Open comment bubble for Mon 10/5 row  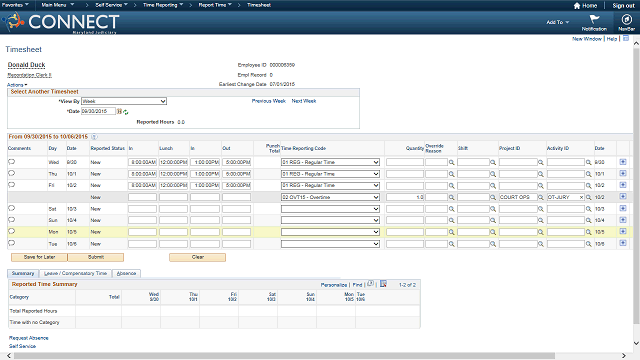click(x=11, y=231)
